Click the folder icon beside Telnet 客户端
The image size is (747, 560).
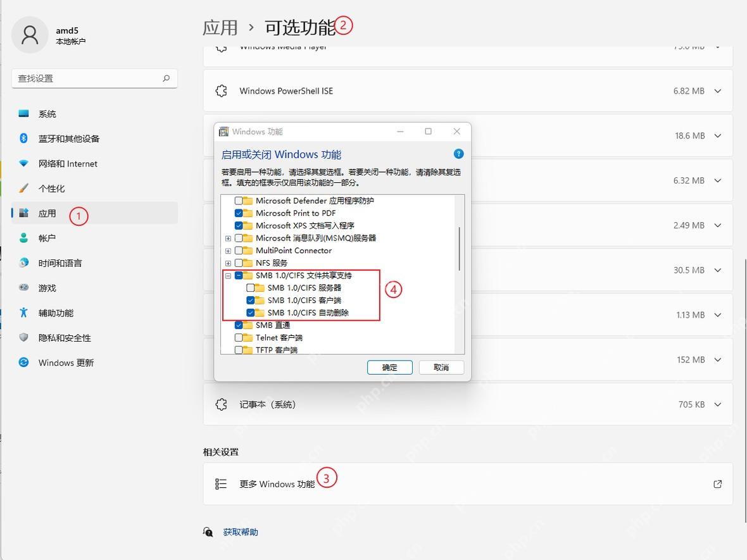point(248,337)
